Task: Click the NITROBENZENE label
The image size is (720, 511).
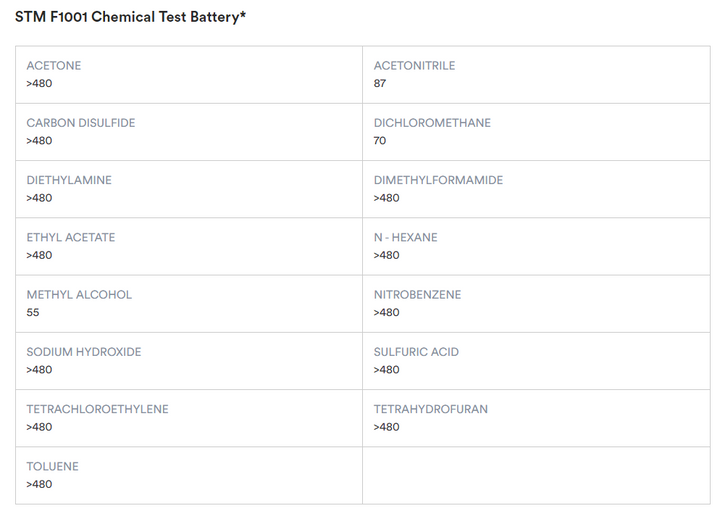Action: tap(417, 295)
